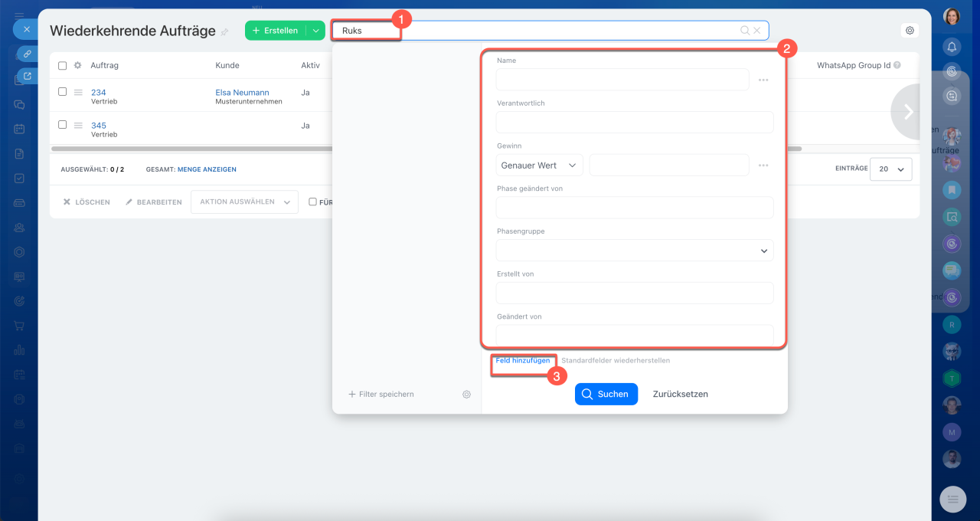Select checkbox for Auftrag 345
This screenshot has width=980, height=521.
(x=63, y=125)
